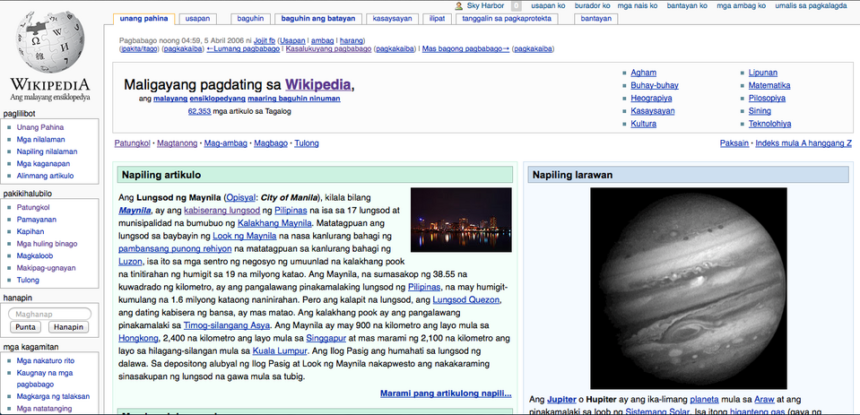Open burador ko link

pyautogui.click(x=592, y=5)
